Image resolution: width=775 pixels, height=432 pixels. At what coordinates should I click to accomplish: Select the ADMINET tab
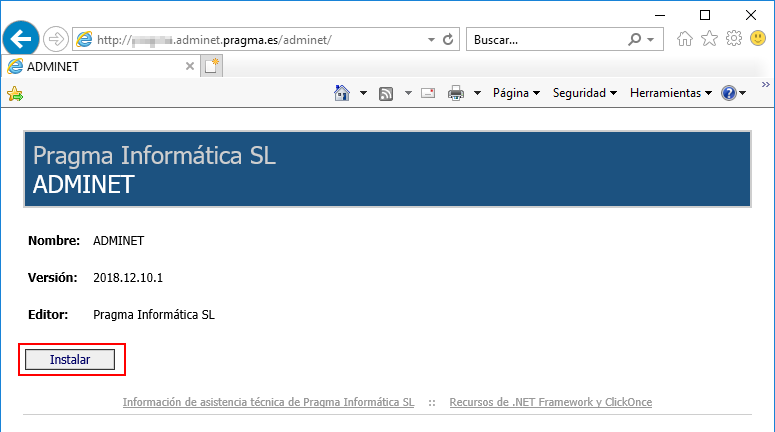pyautogui.click(x=101, y=66)
